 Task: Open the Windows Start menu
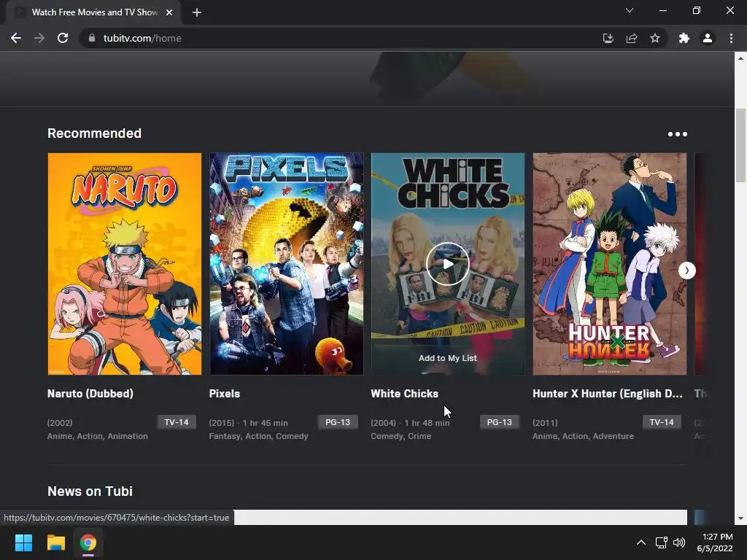[23, 542]
